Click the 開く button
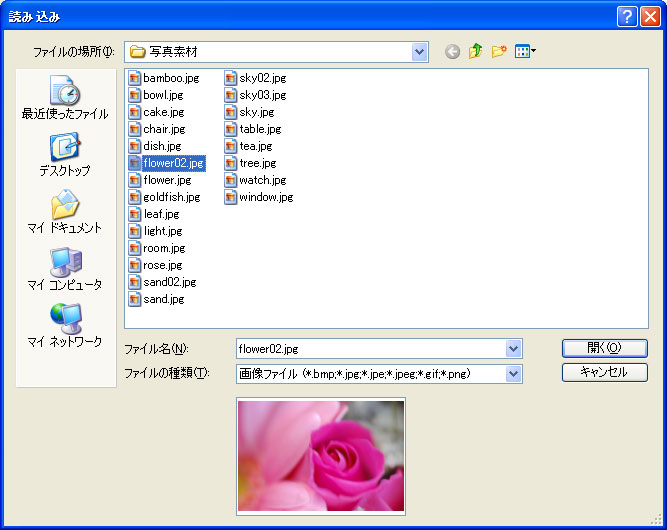This screenshot has width=667, height=530. tap(604, 348)
